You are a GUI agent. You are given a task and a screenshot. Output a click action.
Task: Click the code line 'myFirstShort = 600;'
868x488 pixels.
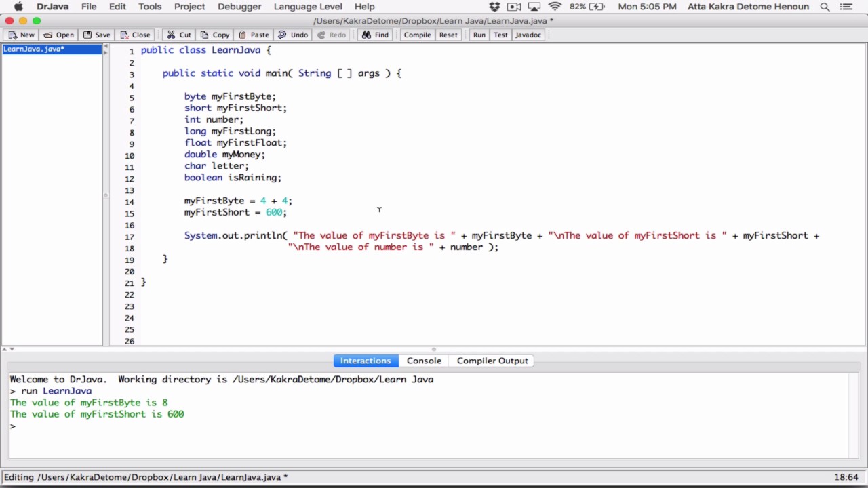(x=235, y=212)
